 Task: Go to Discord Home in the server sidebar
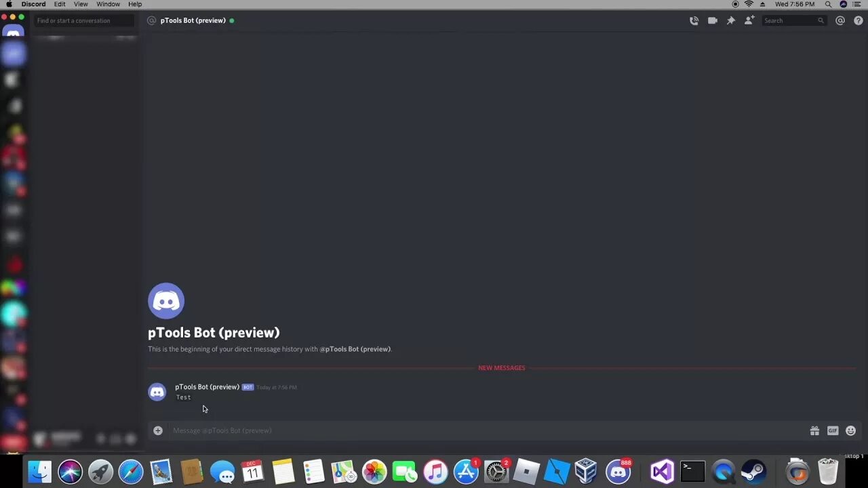14,32
